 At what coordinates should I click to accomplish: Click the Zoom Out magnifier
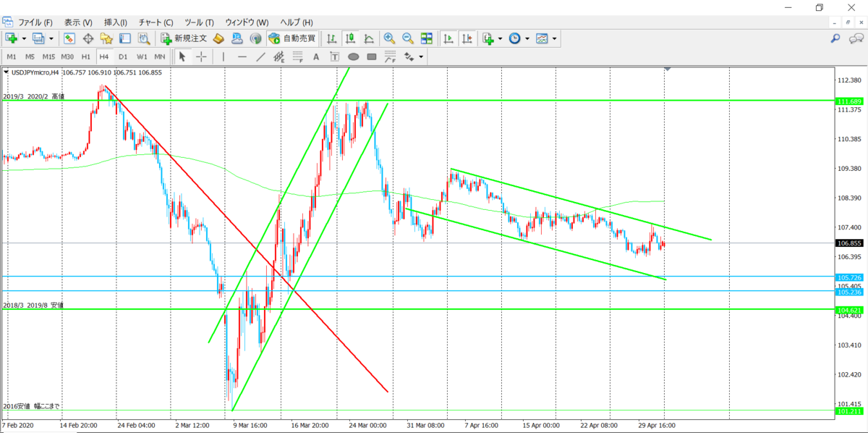click(408, 38)
